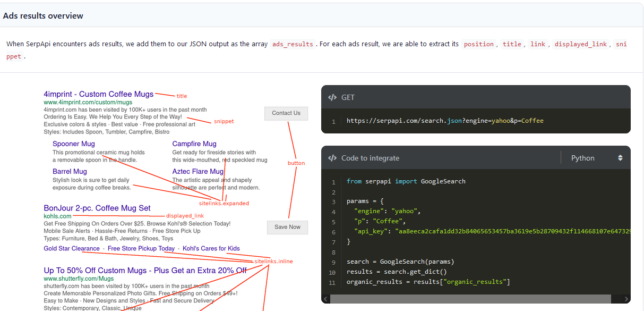The height and width of the screenshot is (311, 644).
Task: Click the Aztec Flare Mug sitelink
Action: click(x=198, y=171)
